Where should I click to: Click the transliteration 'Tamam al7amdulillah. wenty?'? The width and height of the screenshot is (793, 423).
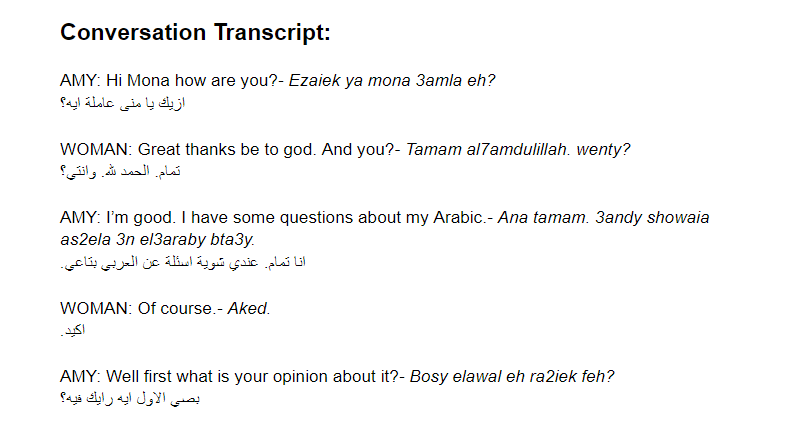pos(518,149)
